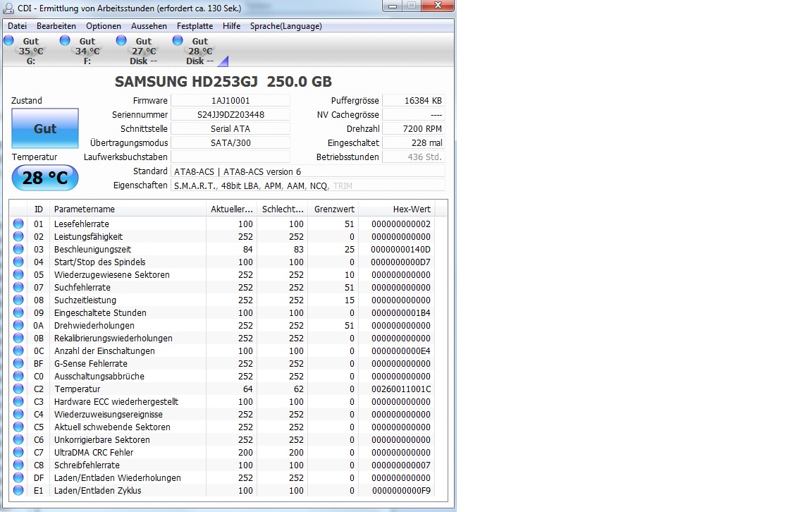Click the blue status orb above F:
This screenshot has width=812, height=512.
click(x=65, y=40)
